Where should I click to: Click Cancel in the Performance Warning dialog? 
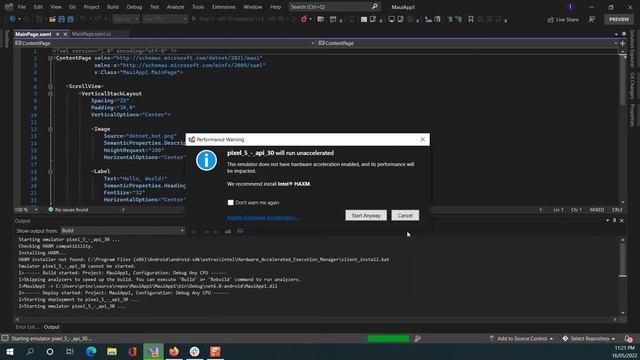pos(405,216)
